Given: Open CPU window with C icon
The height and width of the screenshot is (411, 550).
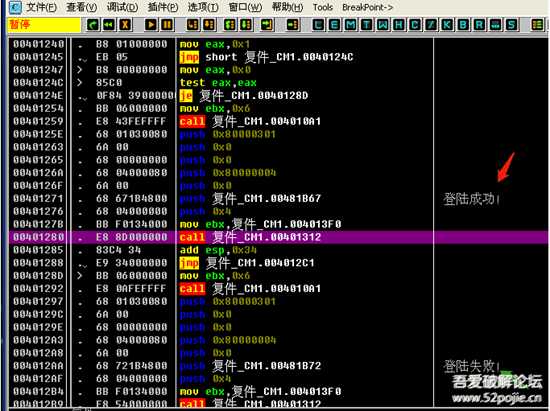Looking at the screenshot, I should coord(415,25).
